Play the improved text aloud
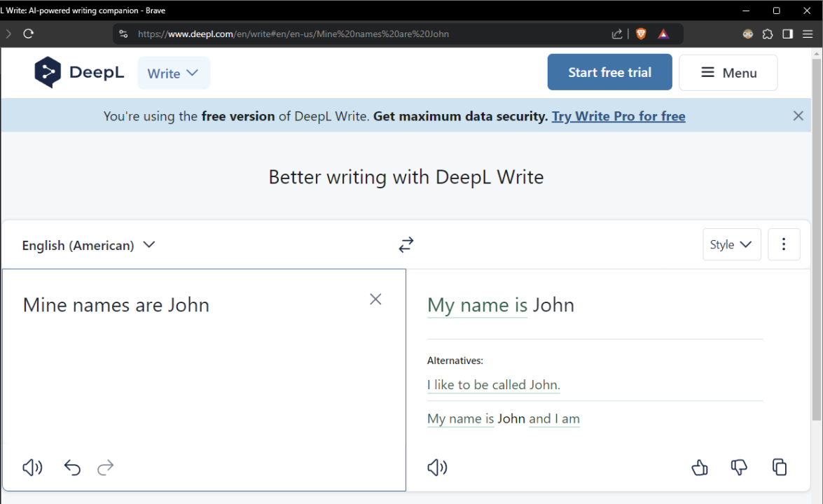Image resolution: width=823 pixels, height=504 pixels. point(437,468)
